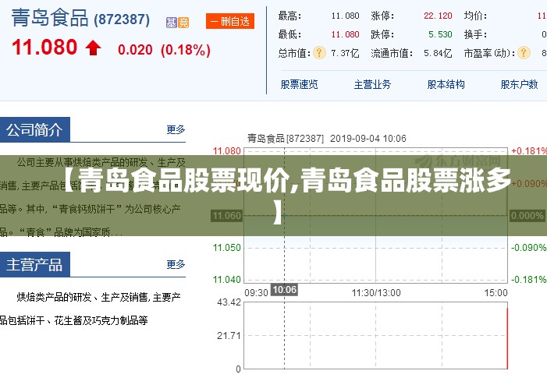The width and height of the screenshot is (547, 392).
Task: Open the 股票速览 tab
Action: [x=300, y=84]
